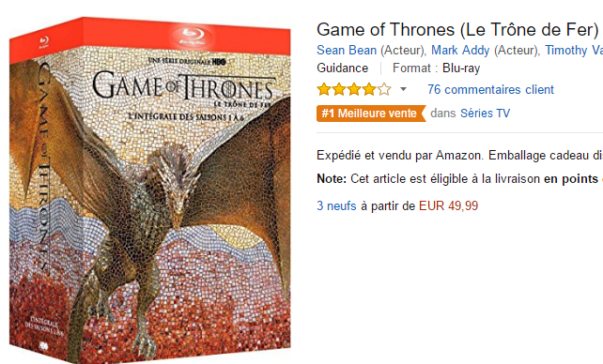Image resolution: width=603 pixels, height=364 pixels.
Task: Open the Mark Addy actor link
Action: click(460, 51)
